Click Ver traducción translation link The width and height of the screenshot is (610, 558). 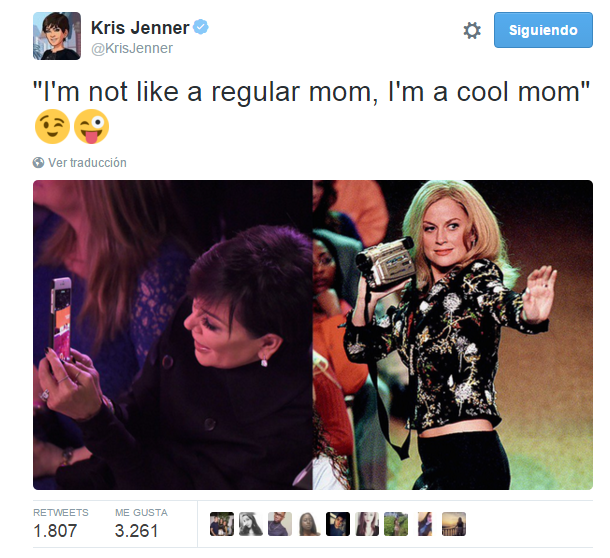87,162
